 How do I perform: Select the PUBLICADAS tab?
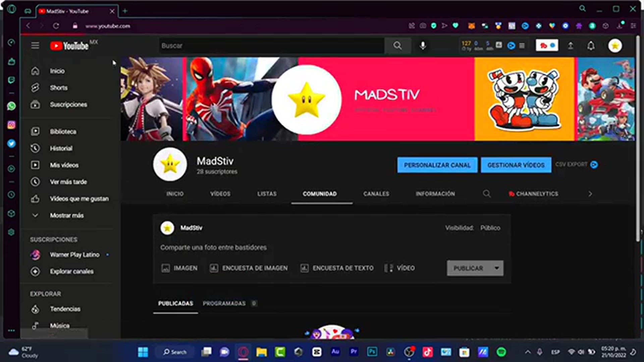176,303
